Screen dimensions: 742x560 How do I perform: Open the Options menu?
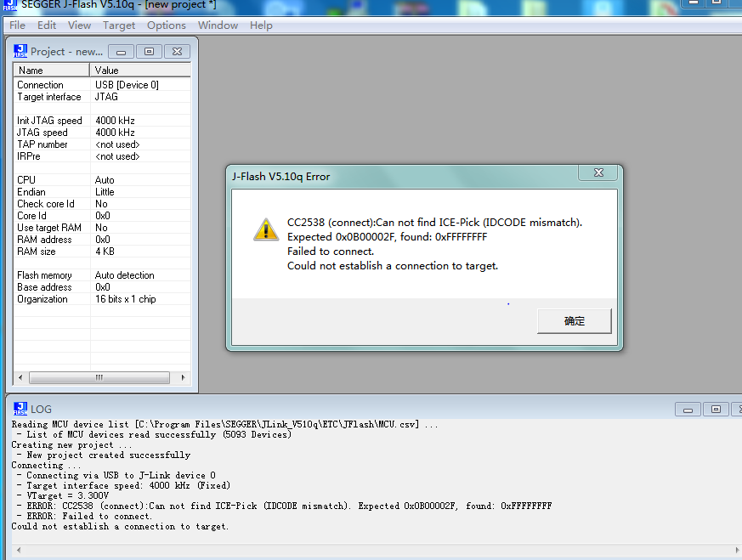pos(166,25)
